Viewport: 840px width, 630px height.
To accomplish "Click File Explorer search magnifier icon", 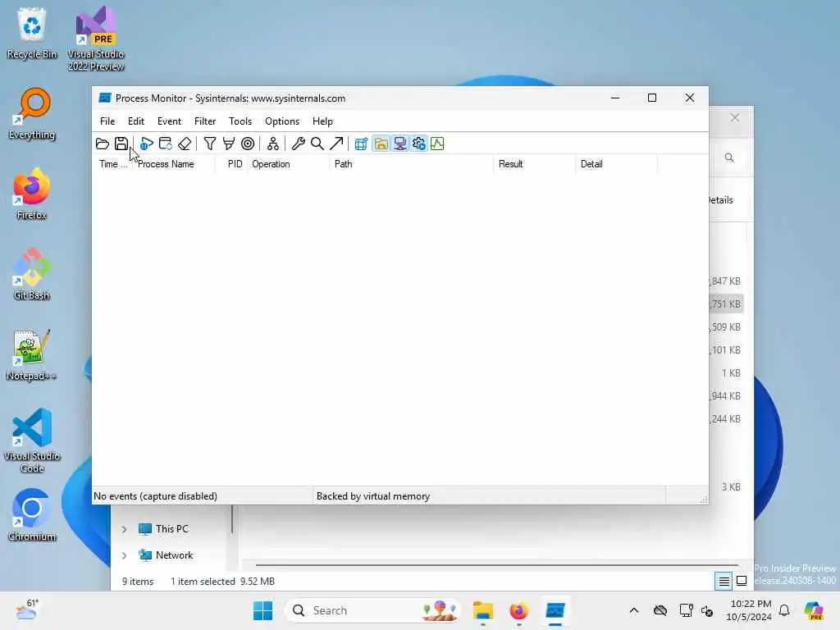I will tap(729, 157).
